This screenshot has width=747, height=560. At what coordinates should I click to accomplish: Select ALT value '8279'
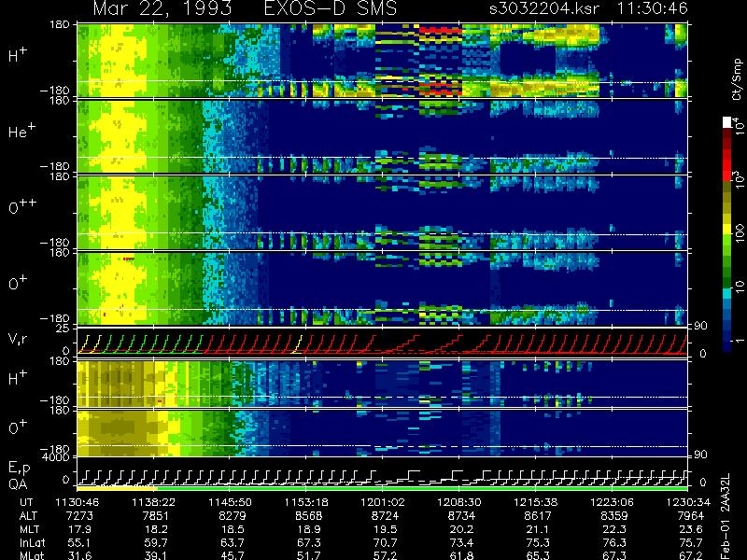[232, 516]
